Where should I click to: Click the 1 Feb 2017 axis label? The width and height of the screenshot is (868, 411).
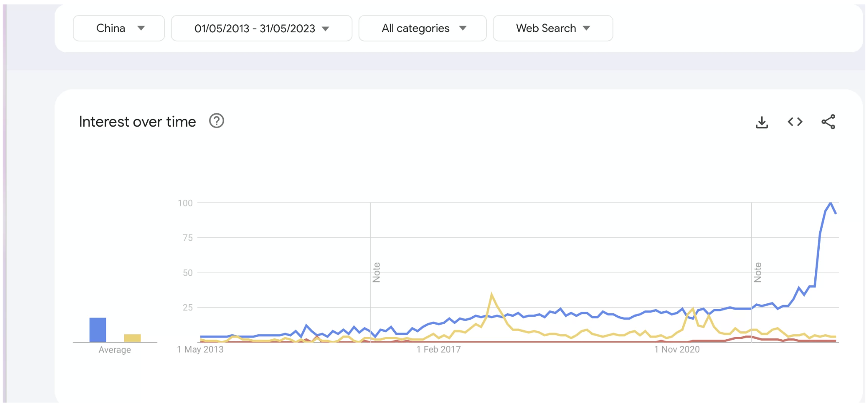coord(438,349)
